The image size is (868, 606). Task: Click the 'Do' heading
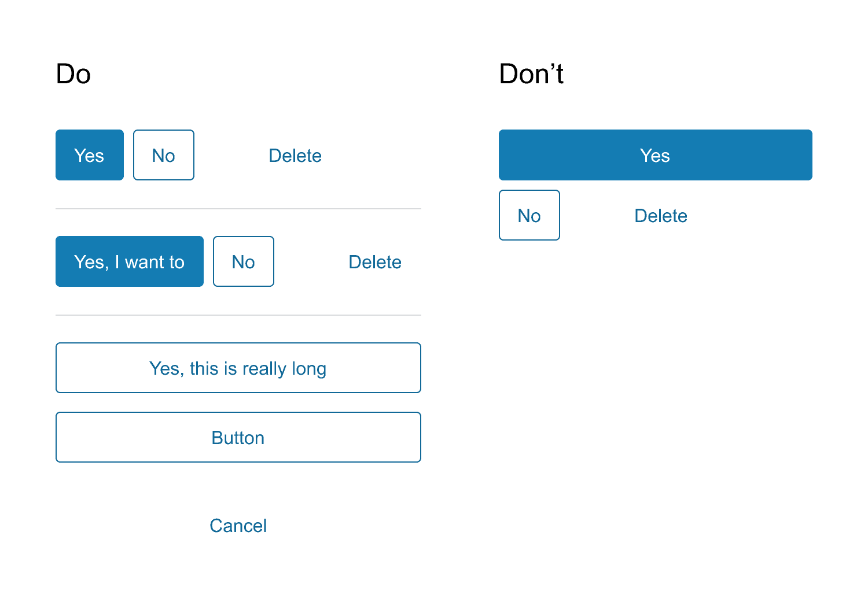point(73,73)
